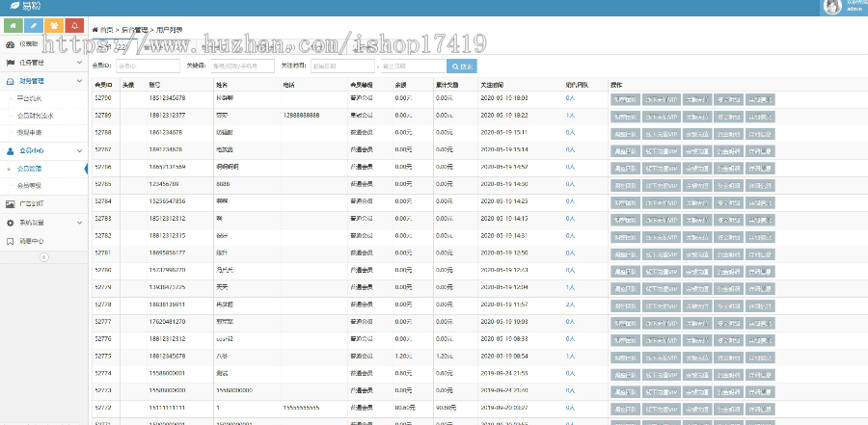Click the blue pencil edit shortcut icon
868x425 pixels.
point(34,25)
